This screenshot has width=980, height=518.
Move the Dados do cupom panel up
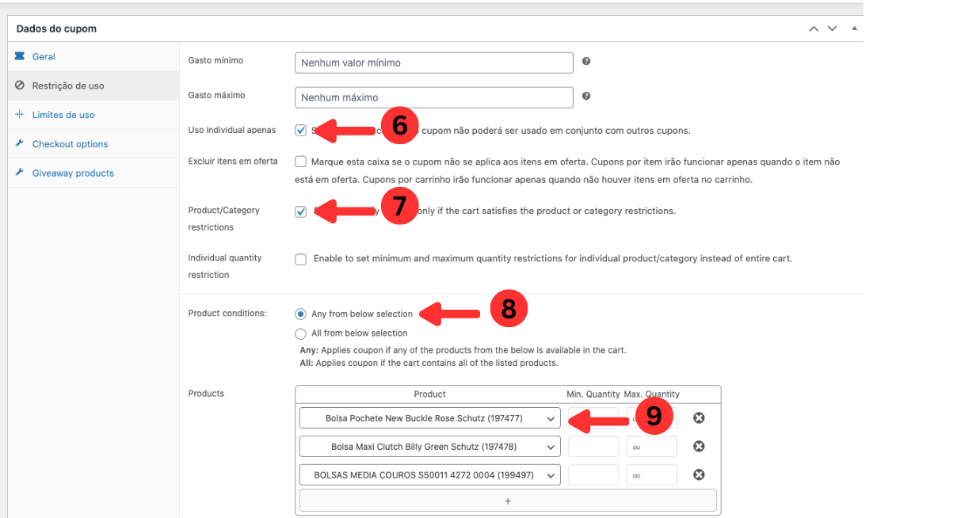(814, 29)
